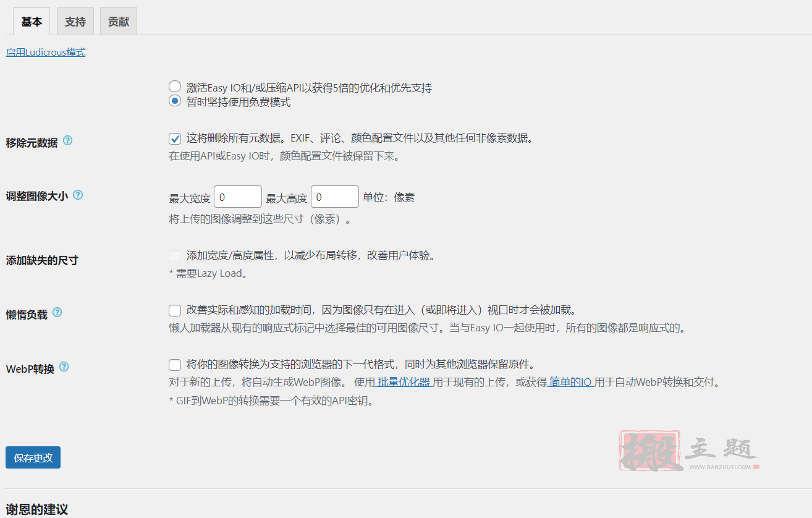Click the 懒惰负载 setting label
The height and width of the screenshot is (518, 812).
pos(27,315)
